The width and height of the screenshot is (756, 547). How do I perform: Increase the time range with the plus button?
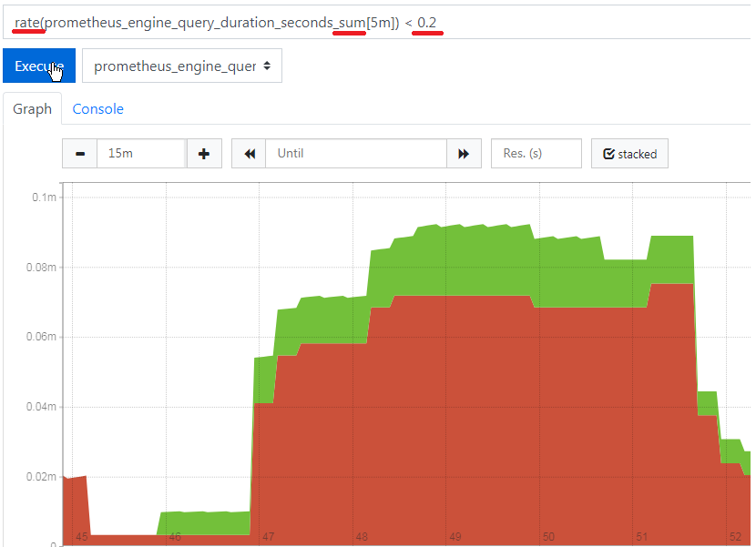click(204, 154)
